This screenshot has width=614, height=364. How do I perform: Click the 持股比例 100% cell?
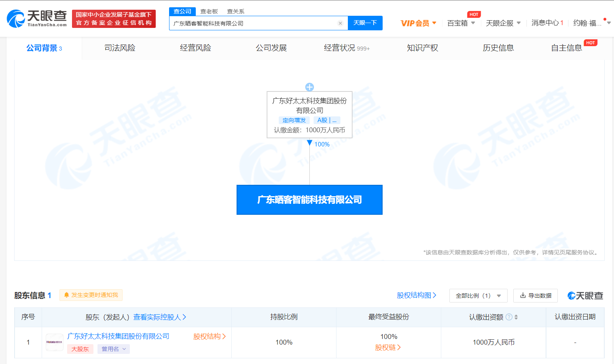tap(284, 343)
